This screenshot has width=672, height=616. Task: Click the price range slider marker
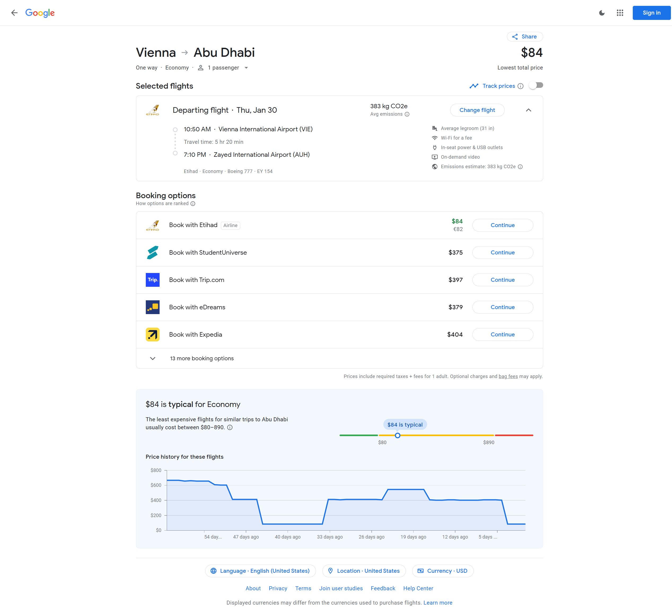tap(397, 435)
